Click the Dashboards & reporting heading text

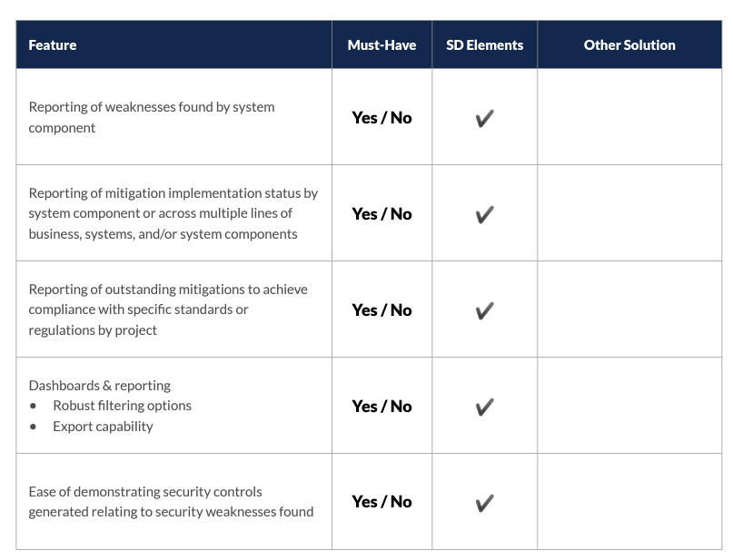100,386
